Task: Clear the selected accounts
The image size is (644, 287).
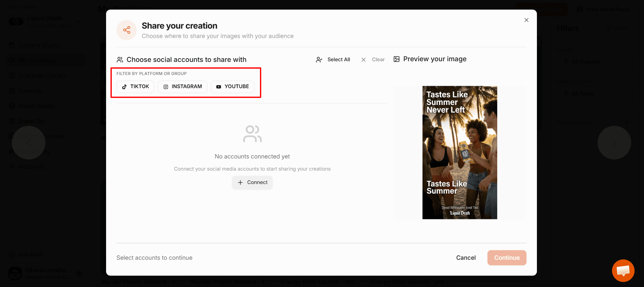Action: (373, 60)
